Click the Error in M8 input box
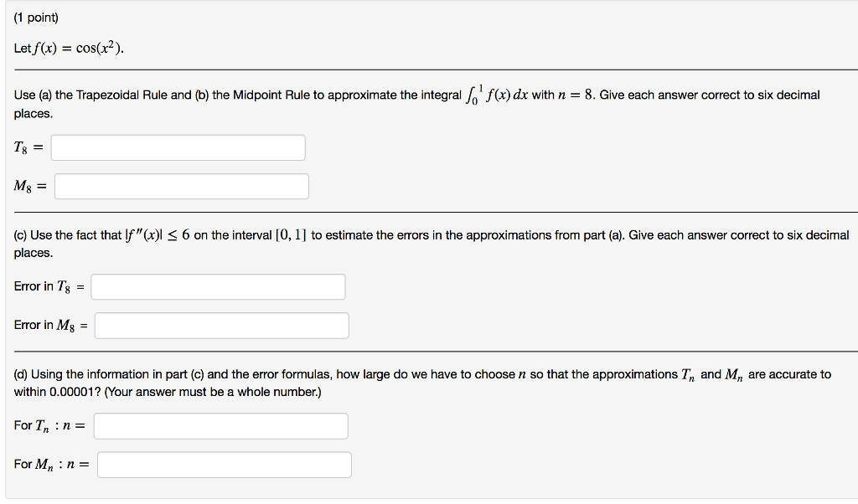This screenshot has width=858, height=504. pyautogui.click(x=223, y=325)
